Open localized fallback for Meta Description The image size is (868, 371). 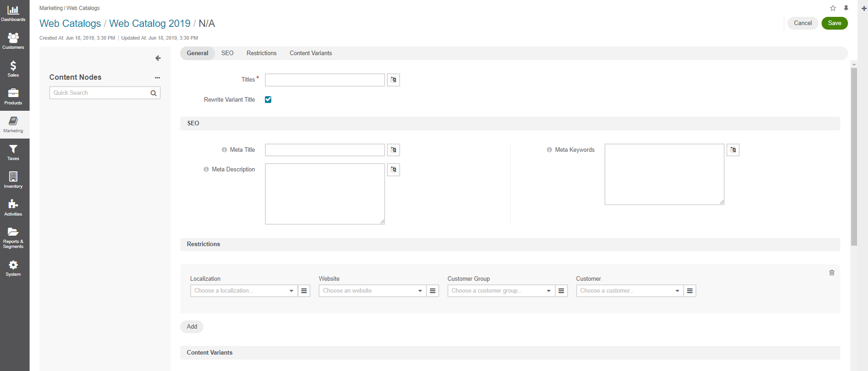point(394,170)
